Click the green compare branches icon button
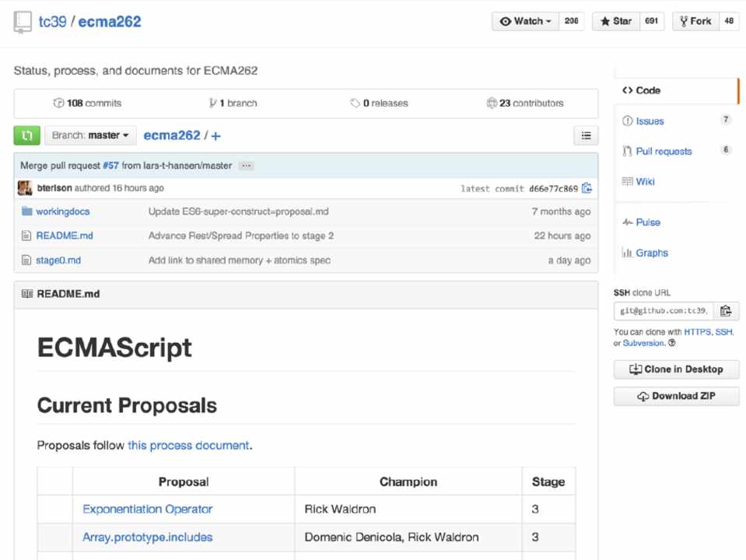Screen dimensions: 746x560 pos(26,135)
